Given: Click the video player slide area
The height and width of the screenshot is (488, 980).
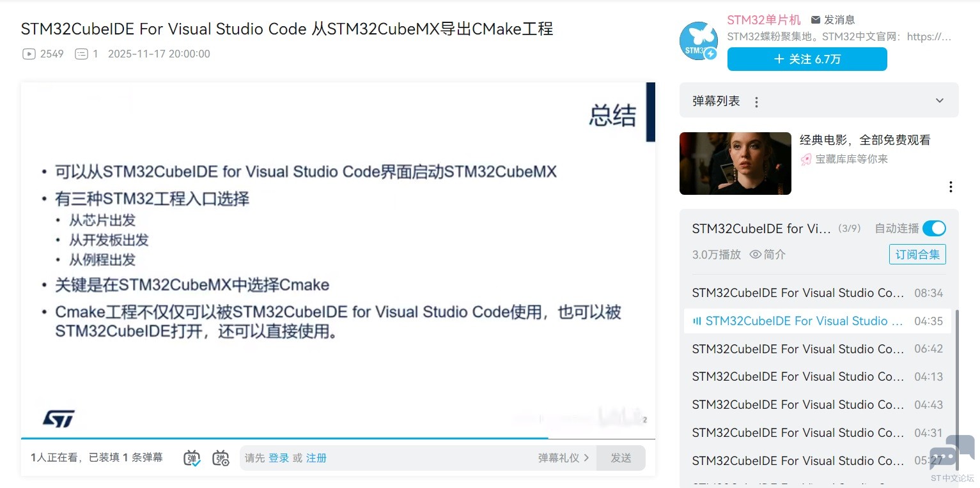Looking at the screenshot, I should [338, 259].
